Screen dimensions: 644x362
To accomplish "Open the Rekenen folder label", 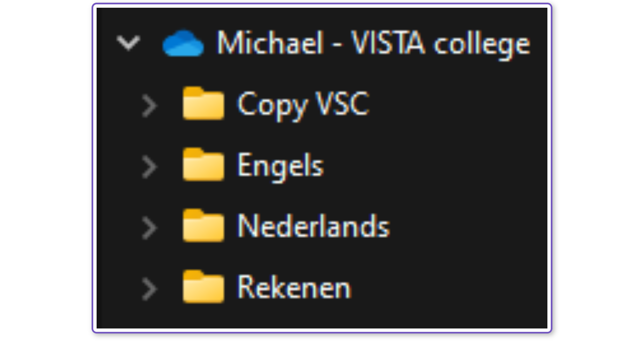I will (294, 288).
